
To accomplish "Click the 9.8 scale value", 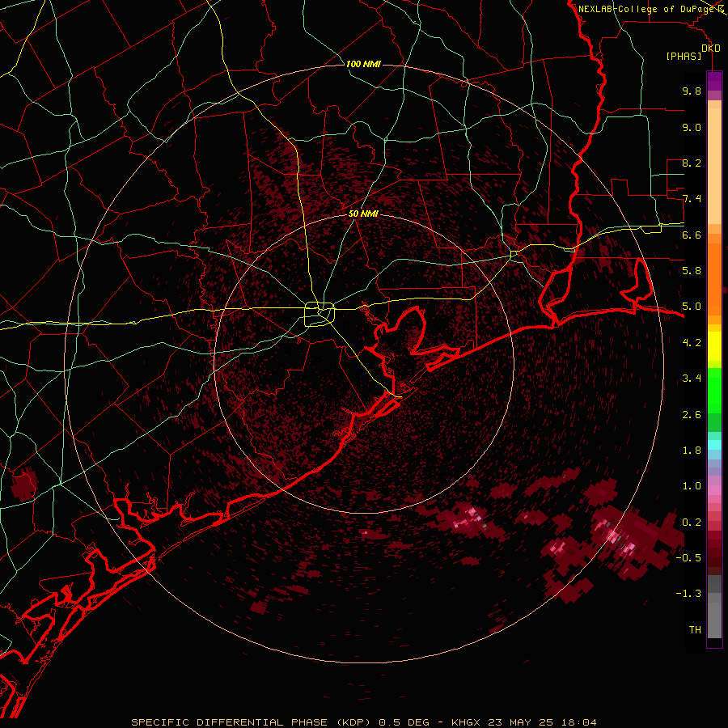I will pyautogui.click(x=692, y=91).
